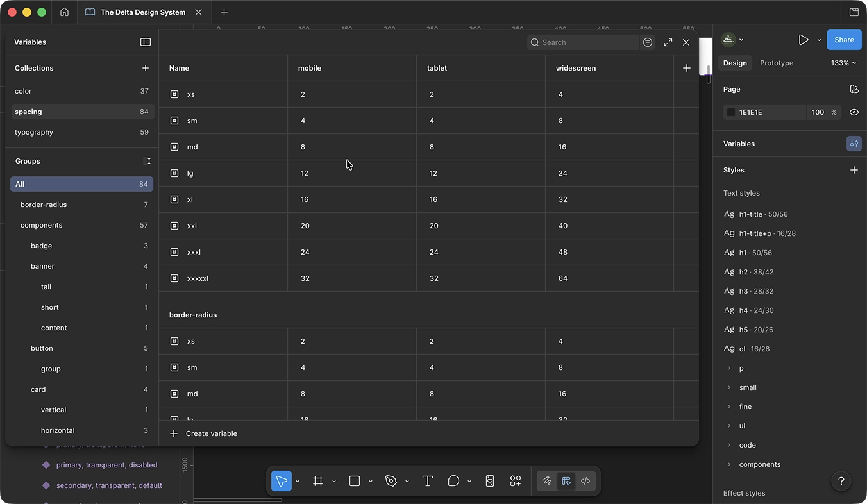Click the page background color swatch

(x=730, y=112)
